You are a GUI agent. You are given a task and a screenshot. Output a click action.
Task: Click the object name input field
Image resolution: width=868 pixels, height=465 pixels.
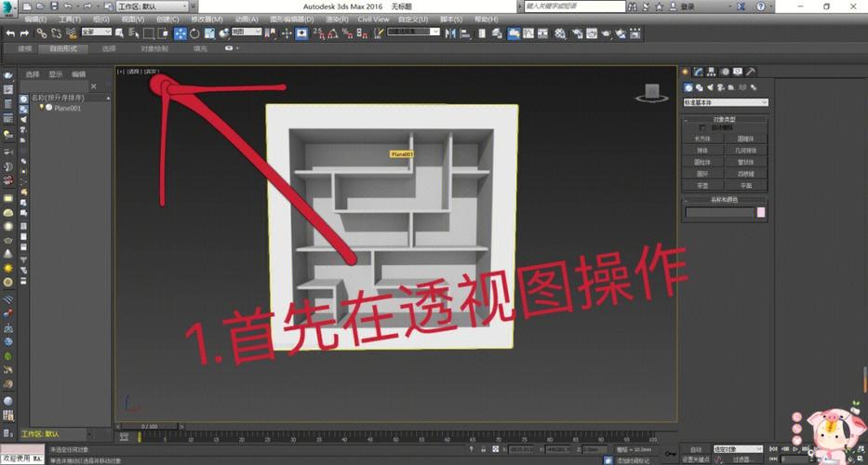click(x=720, y=213)
